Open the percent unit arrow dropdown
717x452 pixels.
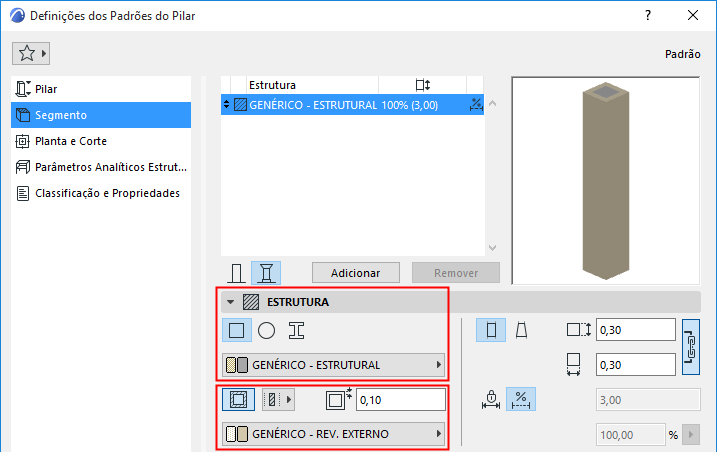pyautogui.click(x=691, y=435)
